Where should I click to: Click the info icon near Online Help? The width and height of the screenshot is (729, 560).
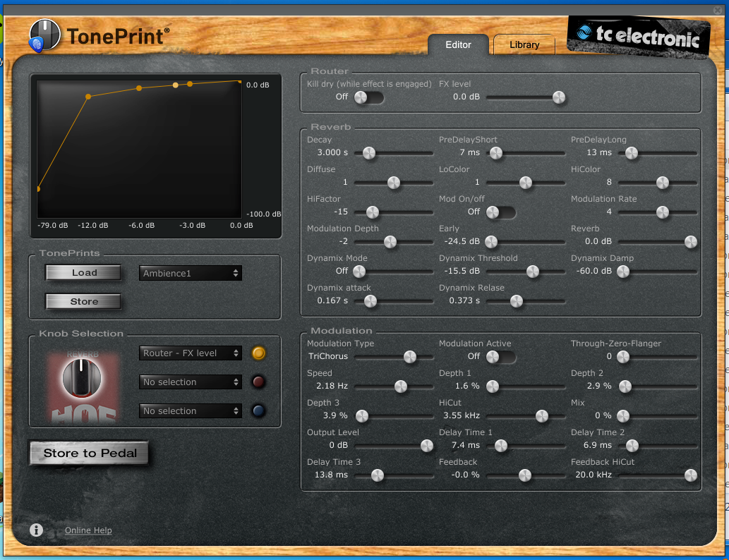coord(36,530)
